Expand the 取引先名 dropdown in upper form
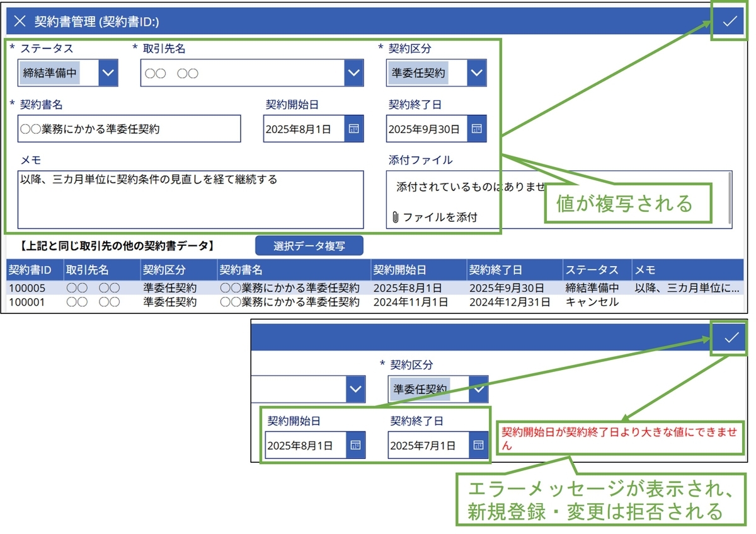Viewport: 756px width, 534px height. tap(354, 73)
